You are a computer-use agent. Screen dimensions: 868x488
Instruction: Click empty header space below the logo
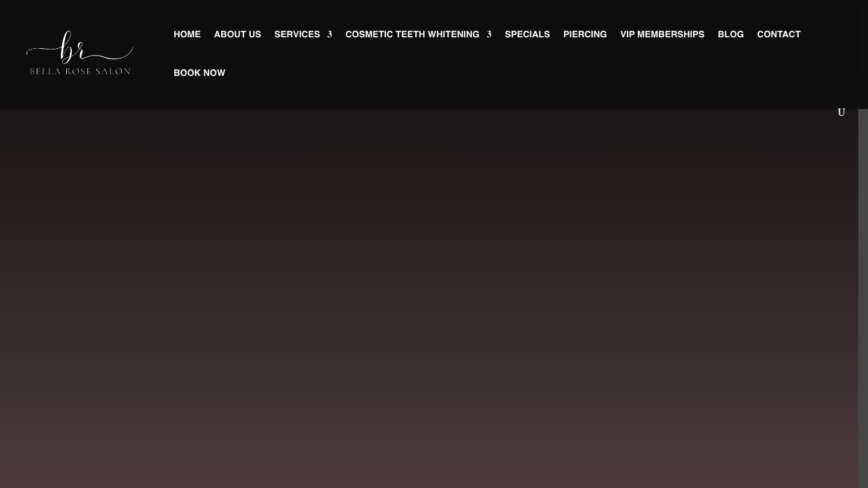pos(80,95)
